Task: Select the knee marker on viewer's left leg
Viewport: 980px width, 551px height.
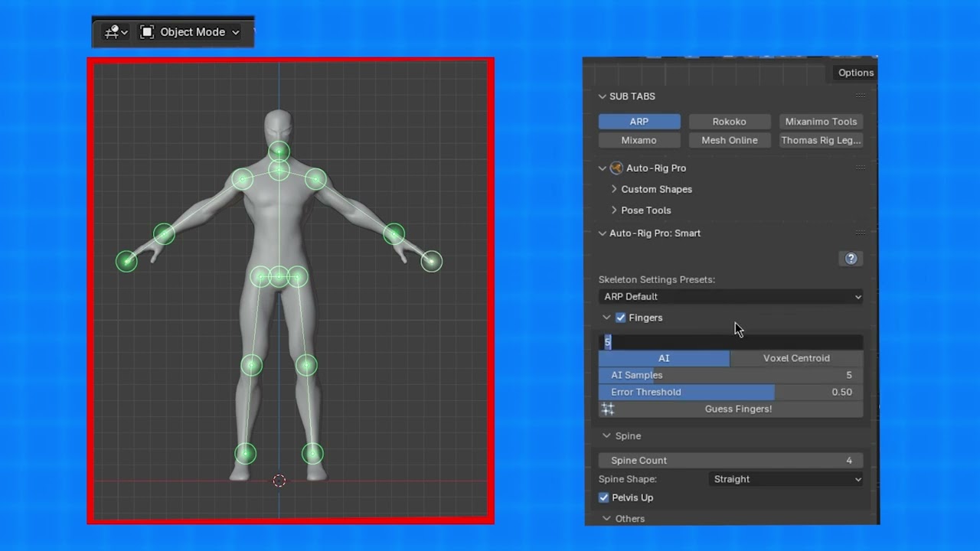Action: (252, 366)
